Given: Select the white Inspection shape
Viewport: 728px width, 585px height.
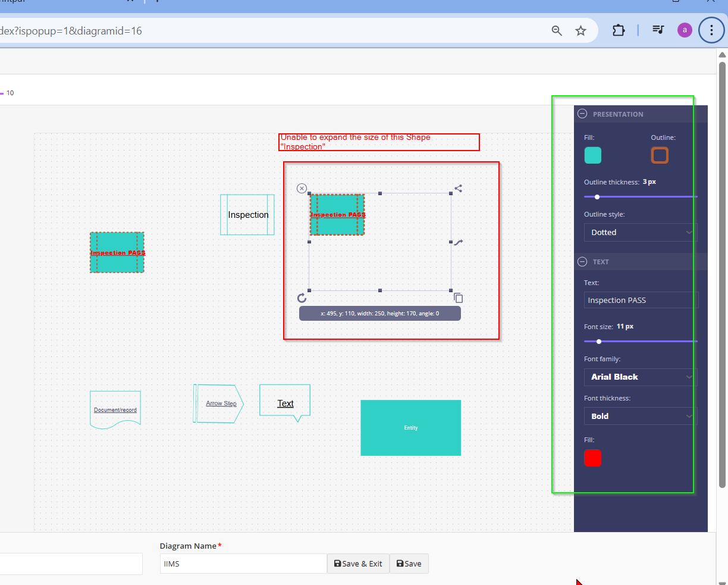Looking at the screenshot, I should click(x=247, y=215).
